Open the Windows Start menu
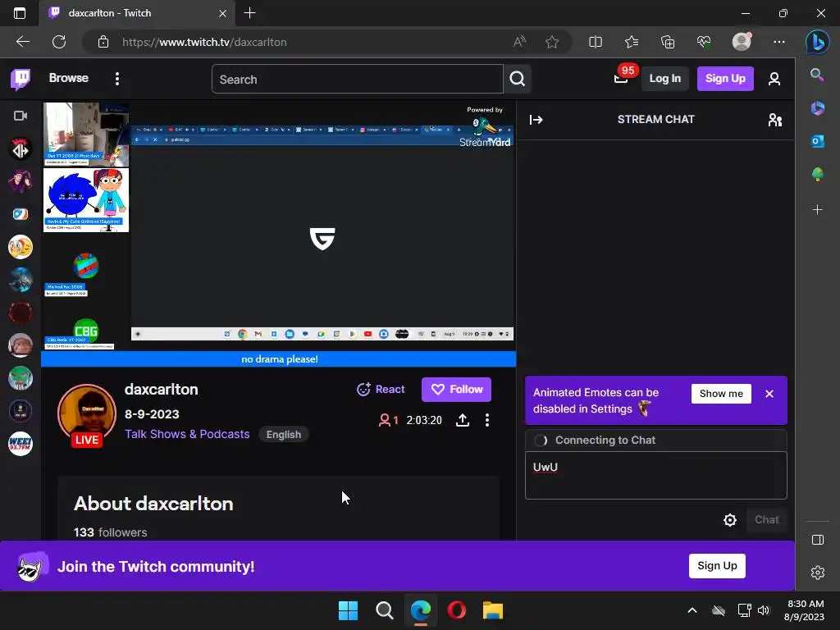This screenshot has height=630, width=840. (348, 610)
